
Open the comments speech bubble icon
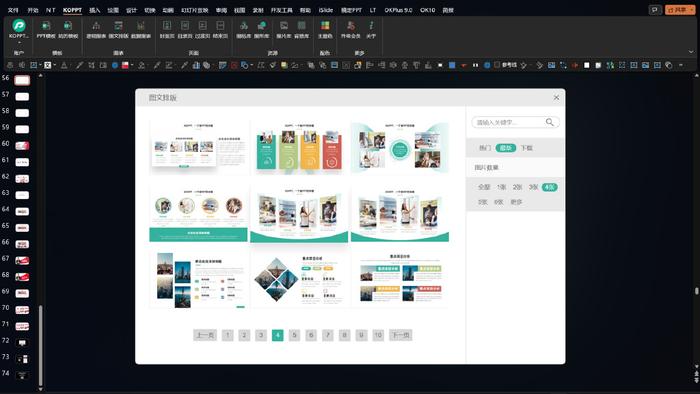654,9
